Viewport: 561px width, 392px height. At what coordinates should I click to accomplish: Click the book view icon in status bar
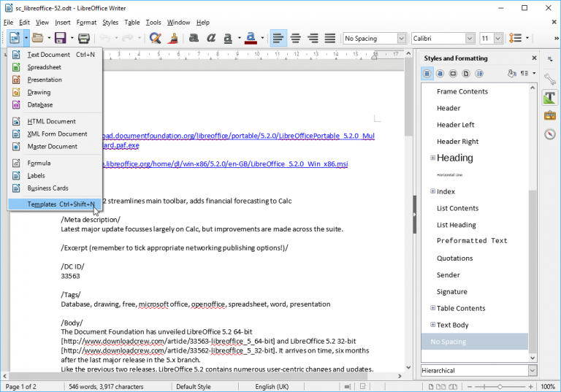(453, 387)
